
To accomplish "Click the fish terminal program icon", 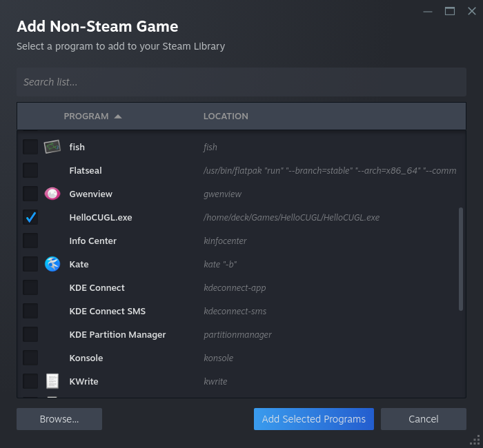I will click(52, 147).
